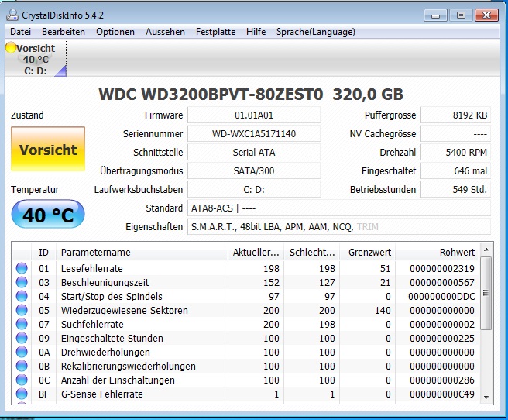
Task: Click the Puffergrösse field 8192 KB
Action: (455, 115)
